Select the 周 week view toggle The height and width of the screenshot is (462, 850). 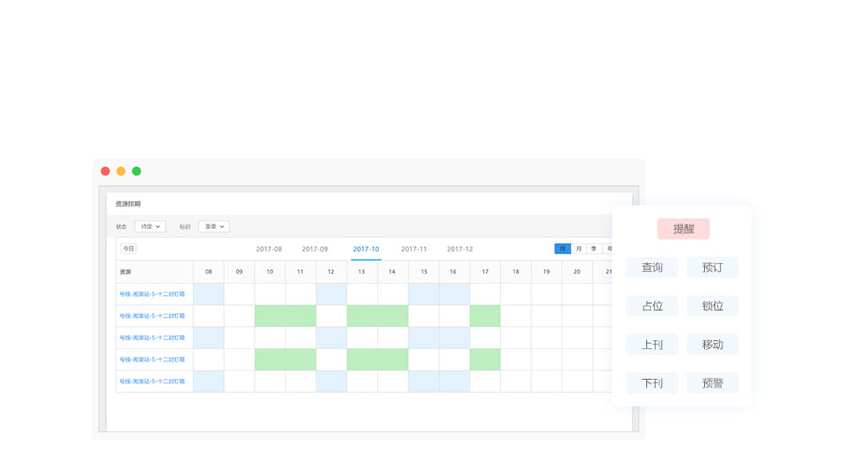(563, 249)
